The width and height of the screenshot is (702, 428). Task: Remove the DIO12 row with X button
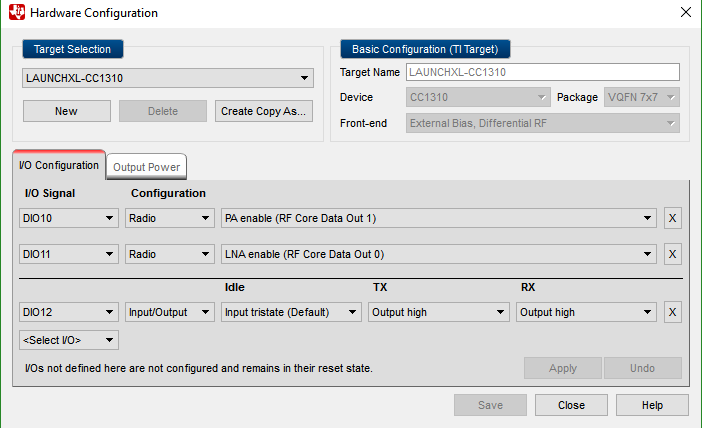(x=673, y=312)
